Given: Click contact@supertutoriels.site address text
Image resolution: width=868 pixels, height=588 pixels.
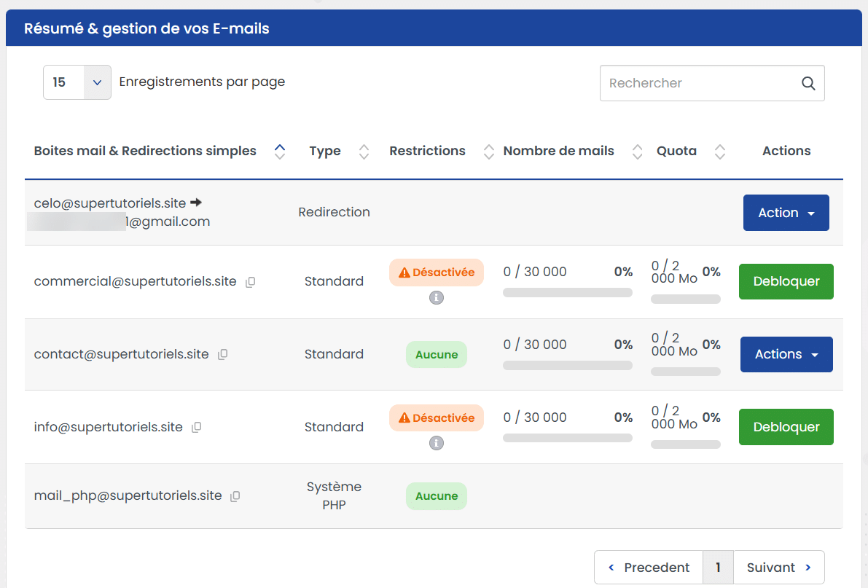Looking at the screenshot, I should (121, 354).
